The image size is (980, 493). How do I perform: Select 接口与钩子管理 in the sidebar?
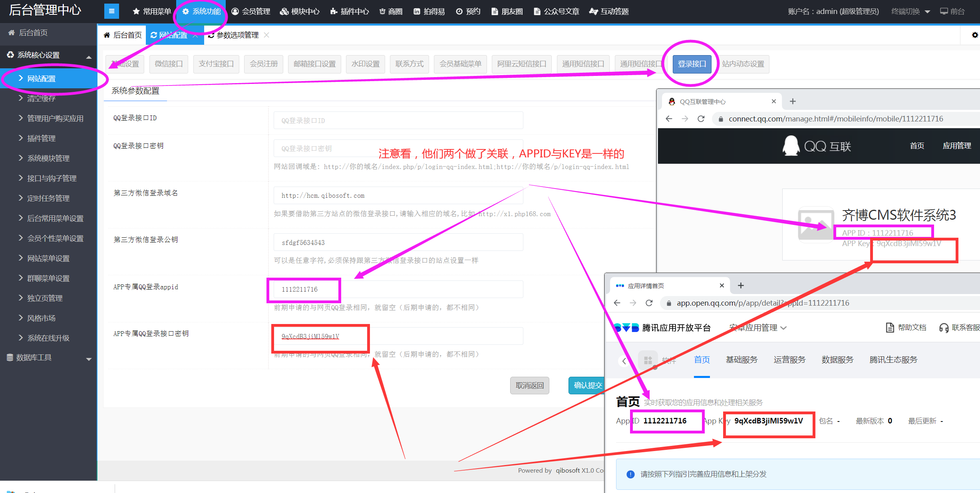click(x=48, y=179)
